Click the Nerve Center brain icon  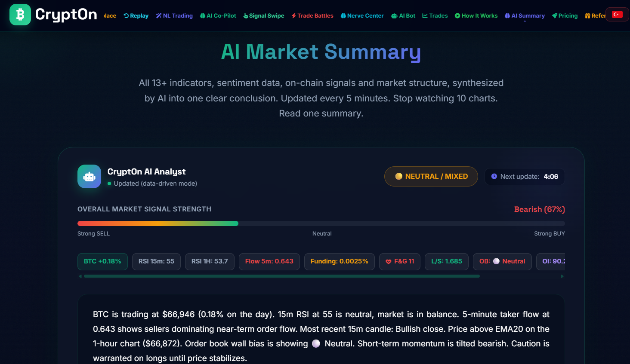(x=343, y=16)
